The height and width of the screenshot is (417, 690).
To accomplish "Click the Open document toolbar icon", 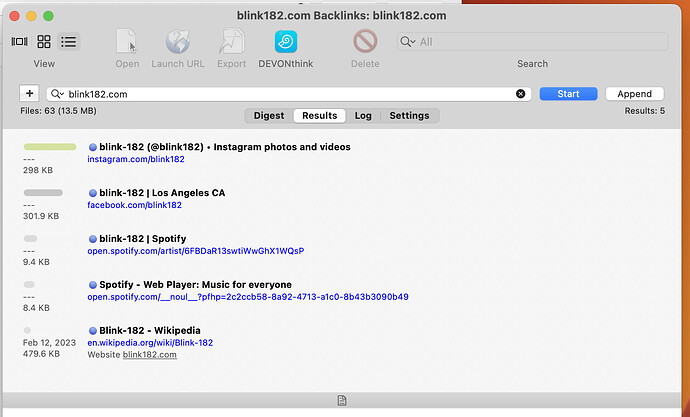I will coord(127,41).
